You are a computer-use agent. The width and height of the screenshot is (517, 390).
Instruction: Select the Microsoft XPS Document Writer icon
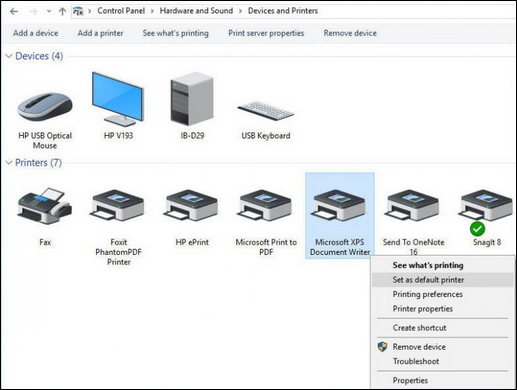pyautogui.click(x=339, y=206)
